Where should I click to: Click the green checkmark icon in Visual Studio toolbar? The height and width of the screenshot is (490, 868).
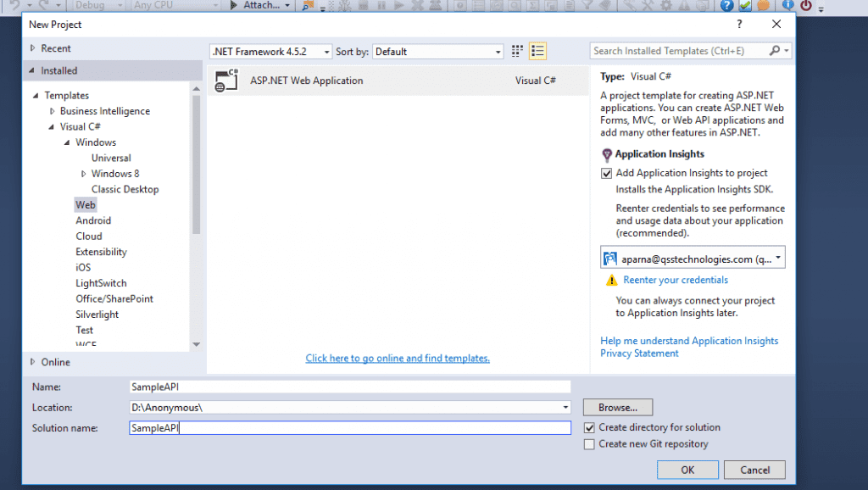tap(745, 6)
